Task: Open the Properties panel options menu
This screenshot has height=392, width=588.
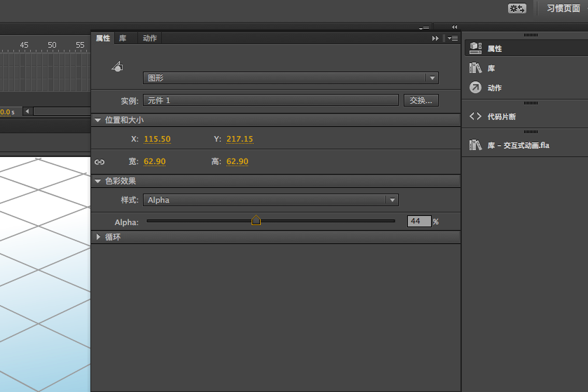Action: pos(453,39)
